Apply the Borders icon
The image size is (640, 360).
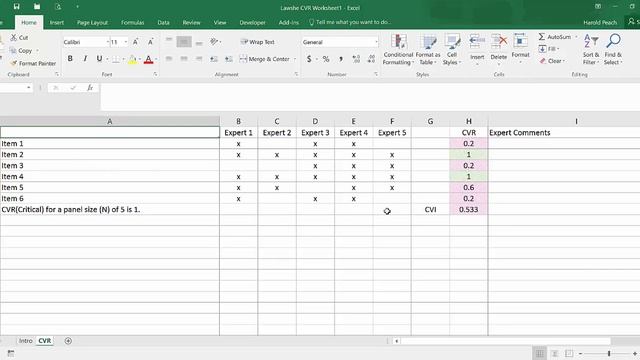(x=116, y=59)
